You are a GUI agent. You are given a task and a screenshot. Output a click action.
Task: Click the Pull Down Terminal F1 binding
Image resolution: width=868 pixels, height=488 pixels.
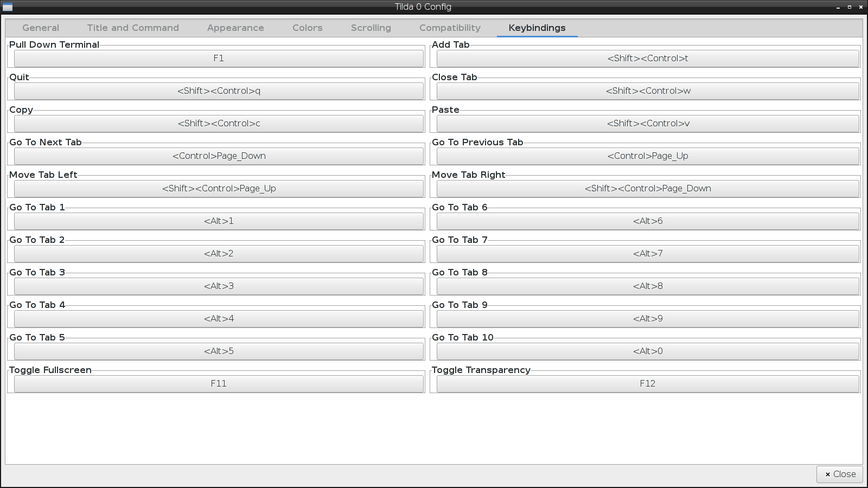pos(219,59)
